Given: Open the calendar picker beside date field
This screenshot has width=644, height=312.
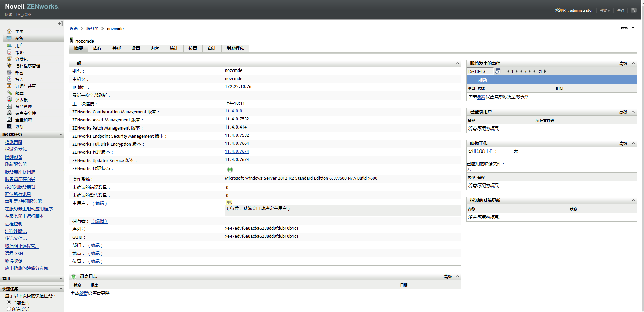Looking at the screenshot, I should click(498, 71).
